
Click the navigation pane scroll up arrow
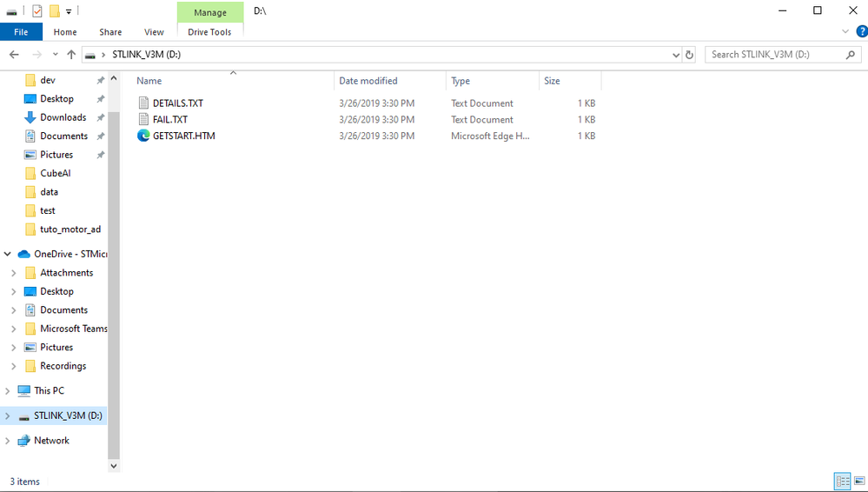point(114,79)
